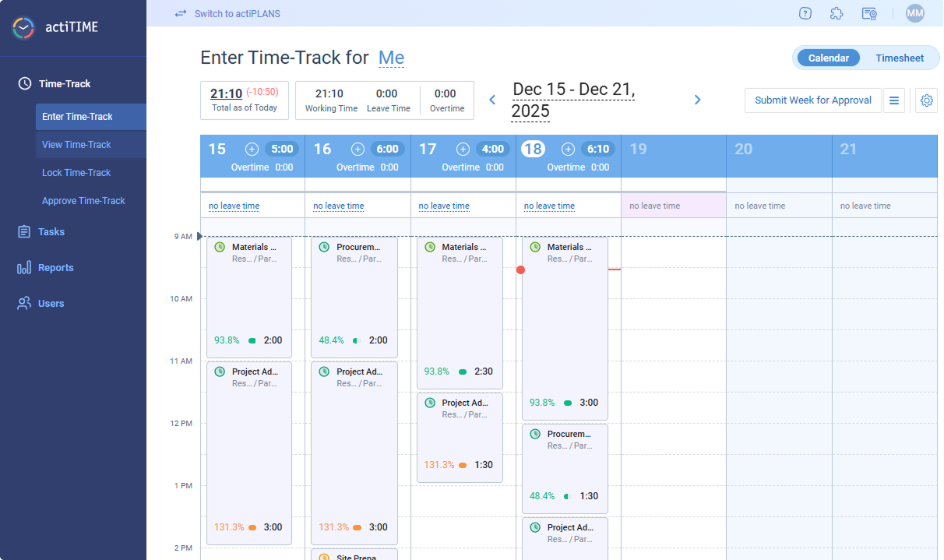Select the Calendar view toggle
The image size is (944, 560).
click(828, 58)
